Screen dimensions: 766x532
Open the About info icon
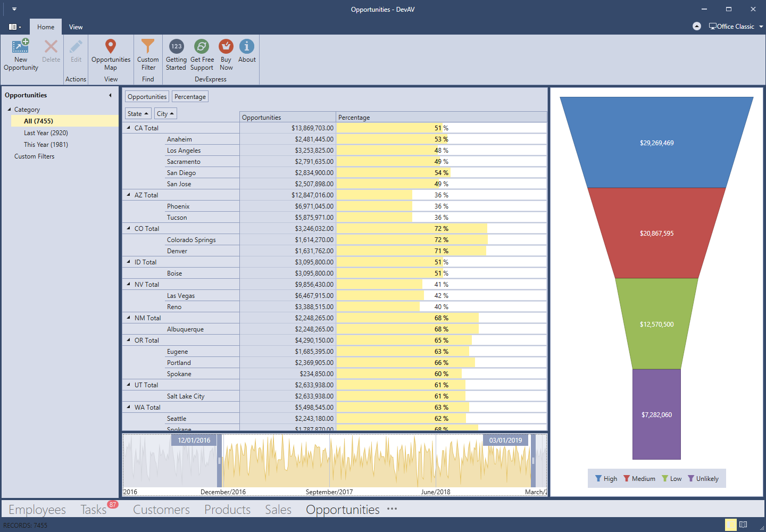point(247,47)
